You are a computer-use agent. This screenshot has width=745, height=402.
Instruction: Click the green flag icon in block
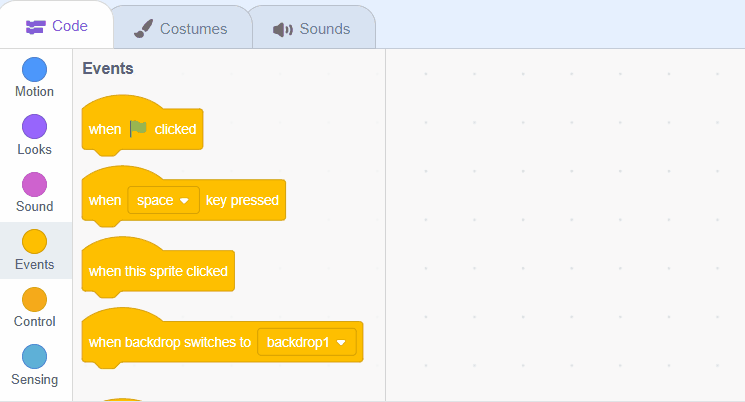tap(138, 129)
